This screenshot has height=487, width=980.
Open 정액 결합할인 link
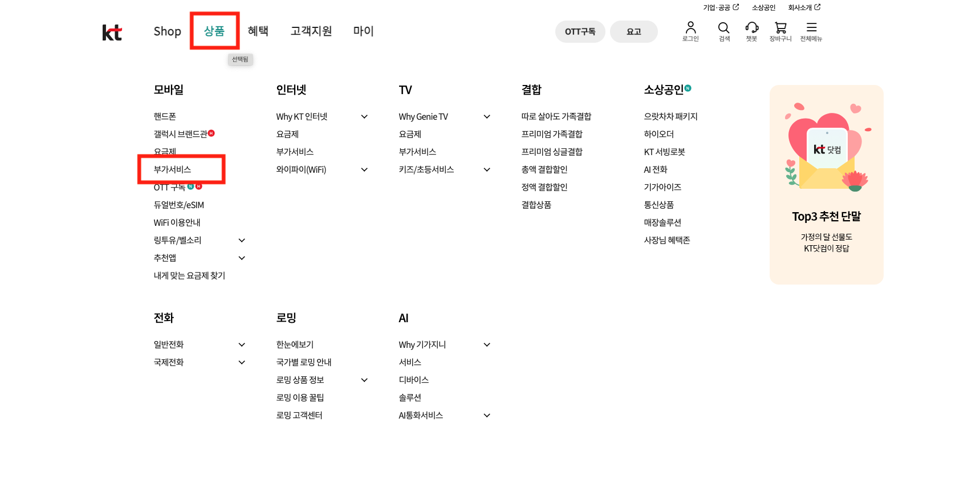coord(544,187)
